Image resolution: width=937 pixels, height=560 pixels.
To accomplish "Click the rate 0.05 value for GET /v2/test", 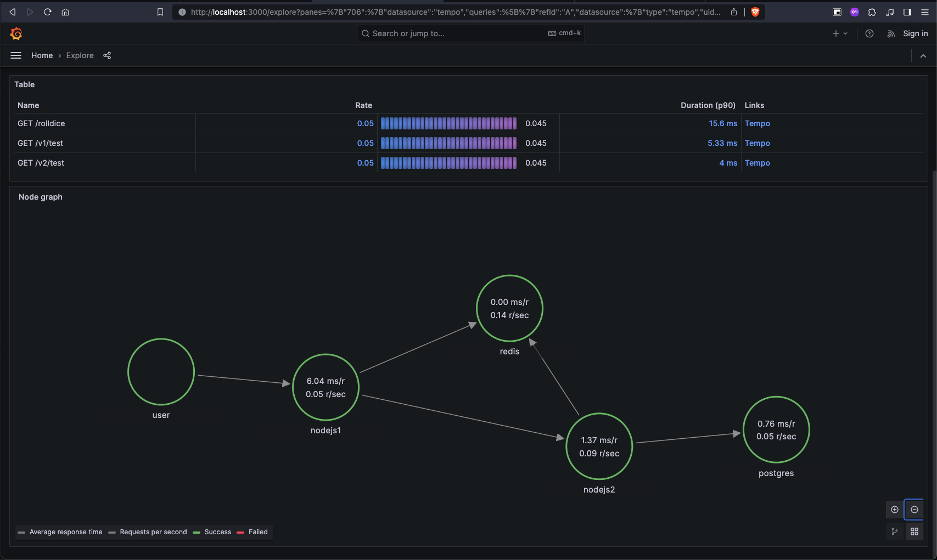I will click(366, 163).
